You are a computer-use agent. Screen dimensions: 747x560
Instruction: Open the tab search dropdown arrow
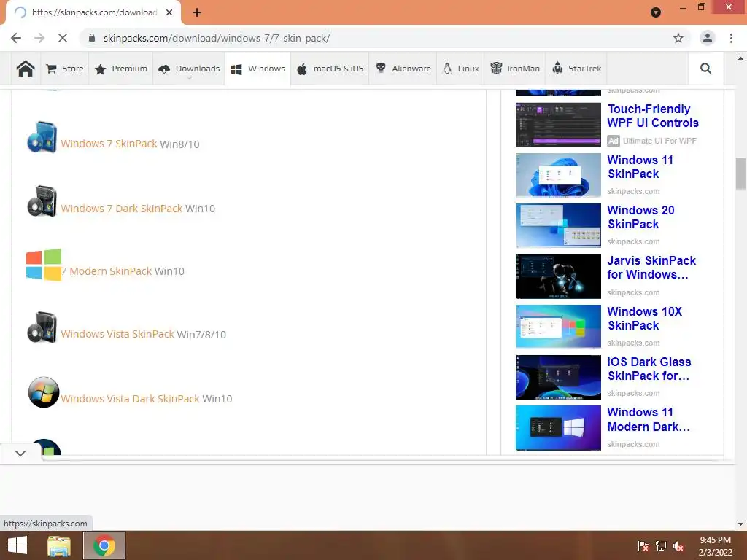656,12
